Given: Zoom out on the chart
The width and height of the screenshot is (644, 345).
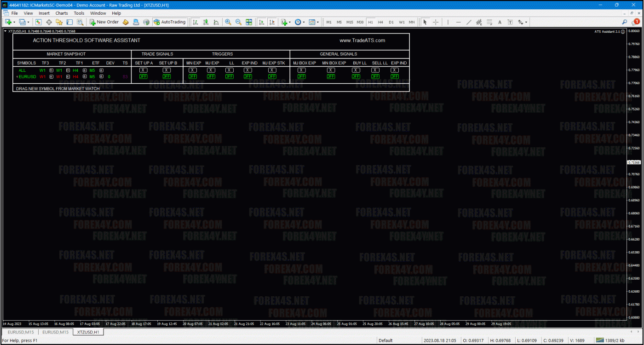Looking at the screenshot, I should [238, 22].
